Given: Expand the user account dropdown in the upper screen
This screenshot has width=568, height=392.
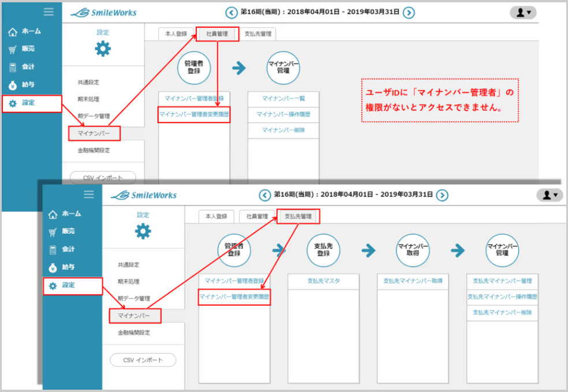Looking at the screenshot, I should click(x=522, y=13).
